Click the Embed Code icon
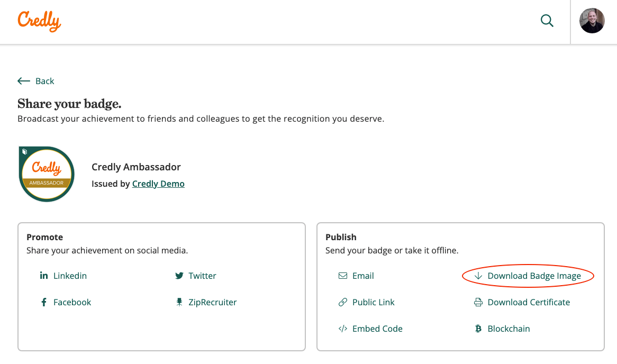 coord(342,329)
